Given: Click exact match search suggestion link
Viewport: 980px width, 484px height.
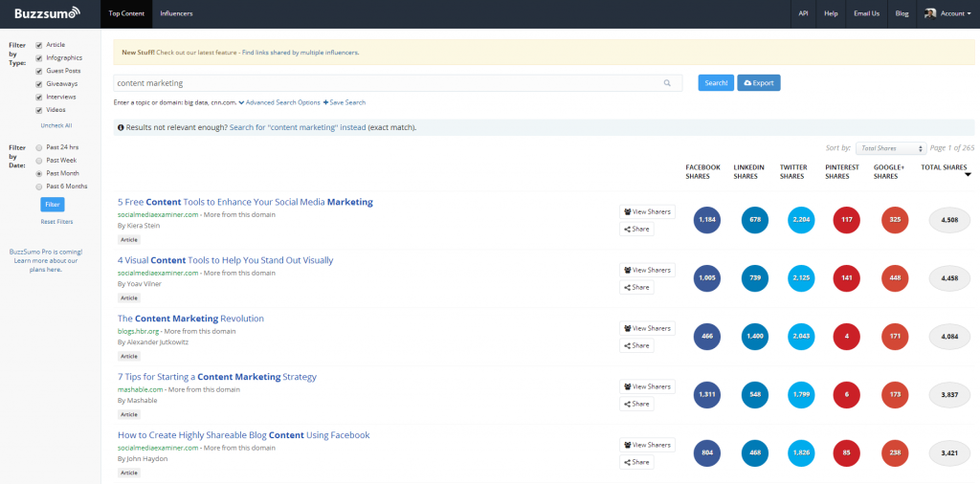Looking at the screenshot, I should click(x=298, y=127).
